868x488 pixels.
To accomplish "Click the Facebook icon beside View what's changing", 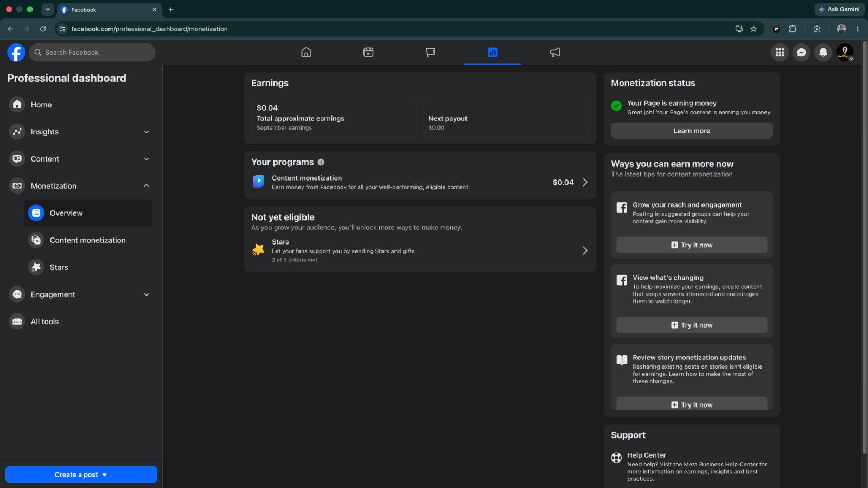I will click(622, 280).
